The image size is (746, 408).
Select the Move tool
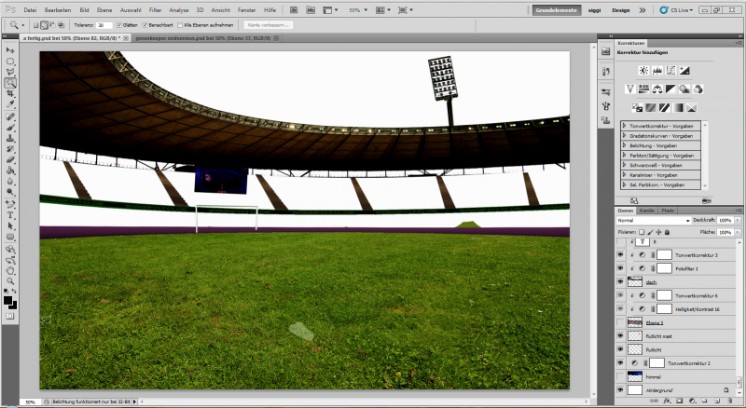[10, 49]
